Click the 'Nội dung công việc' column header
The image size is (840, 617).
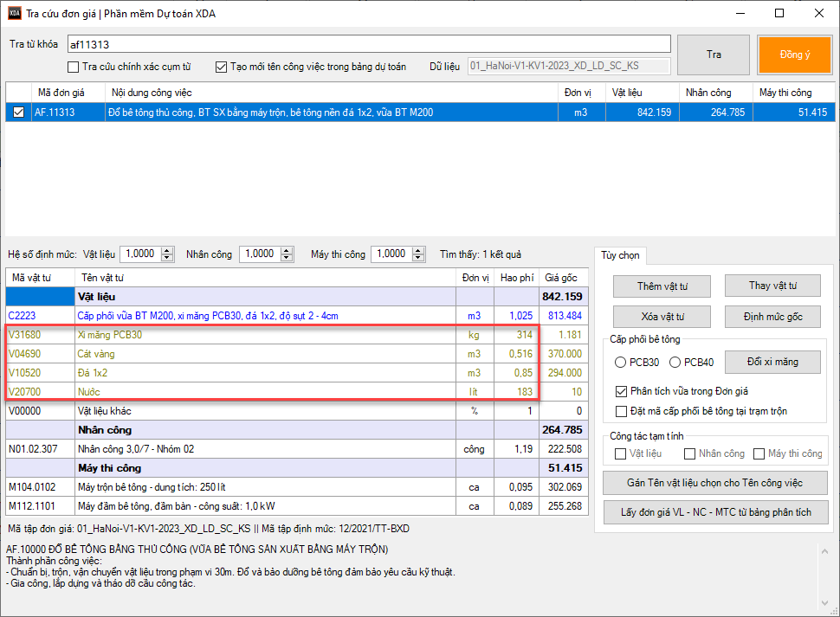tap(332, 93)
